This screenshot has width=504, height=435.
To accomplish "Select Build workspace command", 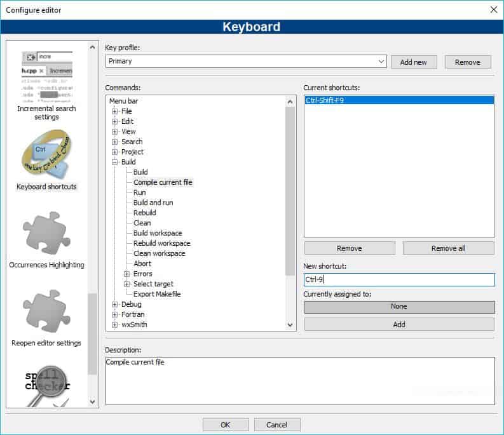I will click(158, 233).
